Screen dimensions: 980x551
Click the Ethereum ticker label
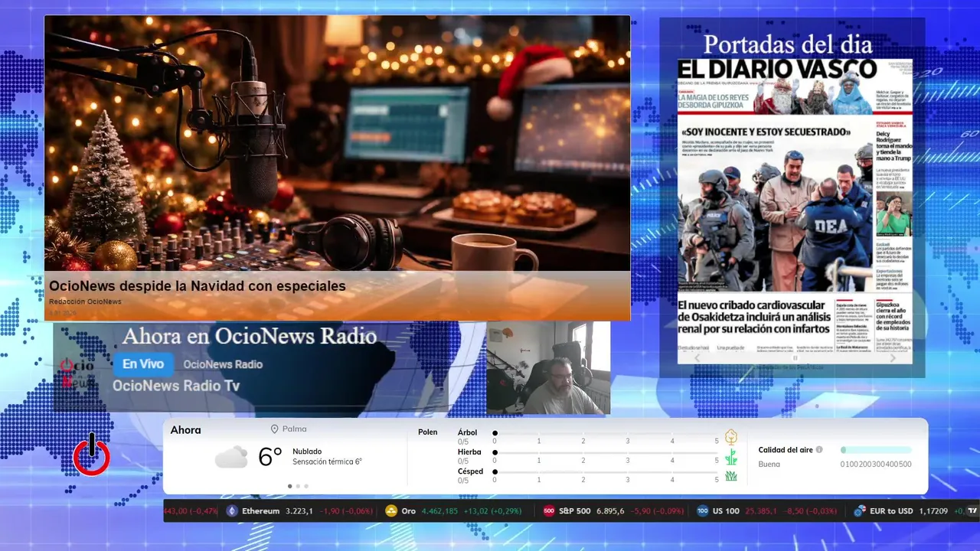[260, 511]
